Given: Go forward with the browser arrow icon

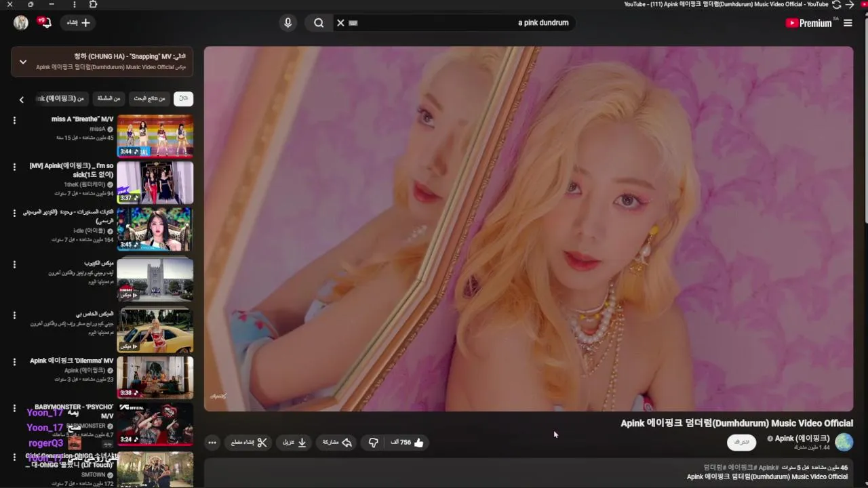Looking at the screenshot, I should point(850,5).
